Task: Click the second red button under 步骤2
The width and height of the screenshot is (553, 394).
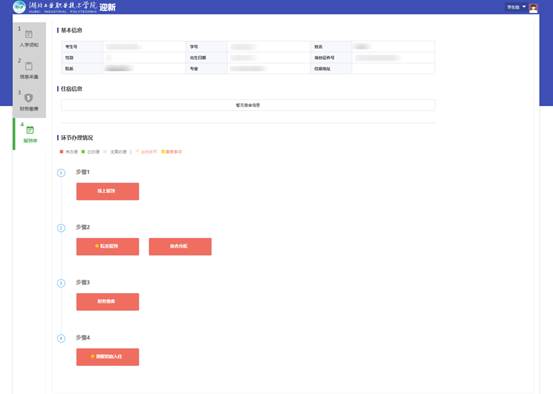Action: (x=180, y=246)
